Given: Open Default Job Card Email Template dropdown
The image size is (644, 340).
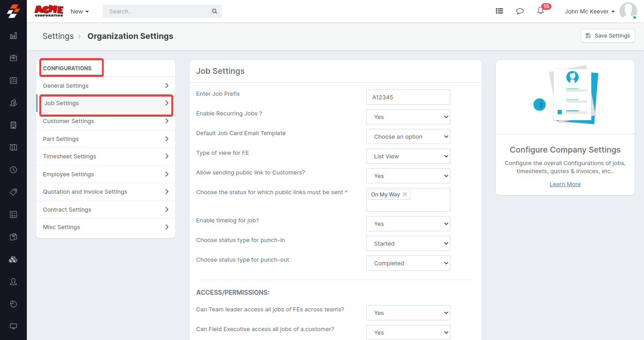Looking at the screenshot, I should [408, 136].
